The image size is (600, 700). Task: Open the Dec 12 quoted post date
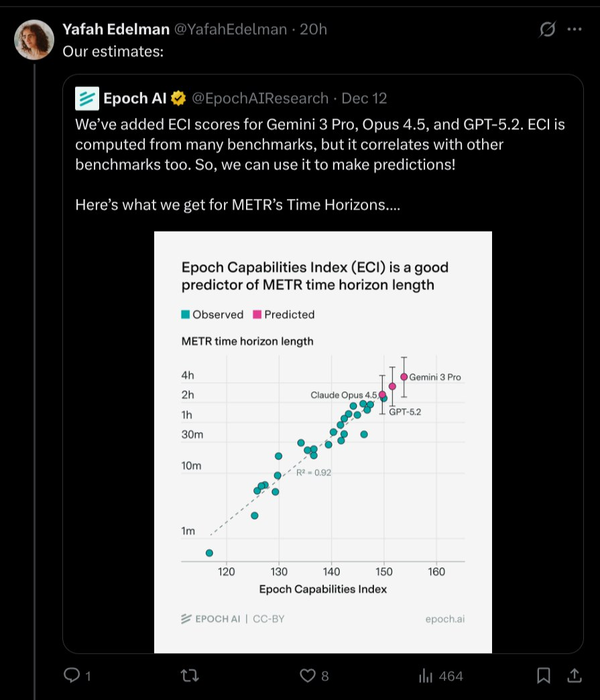click(364, 98)
